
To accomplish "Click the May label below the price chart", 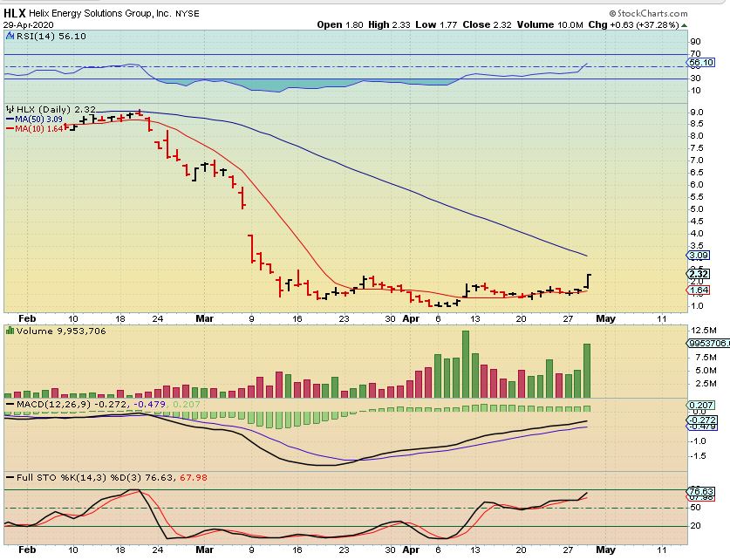I will [605, 319].
